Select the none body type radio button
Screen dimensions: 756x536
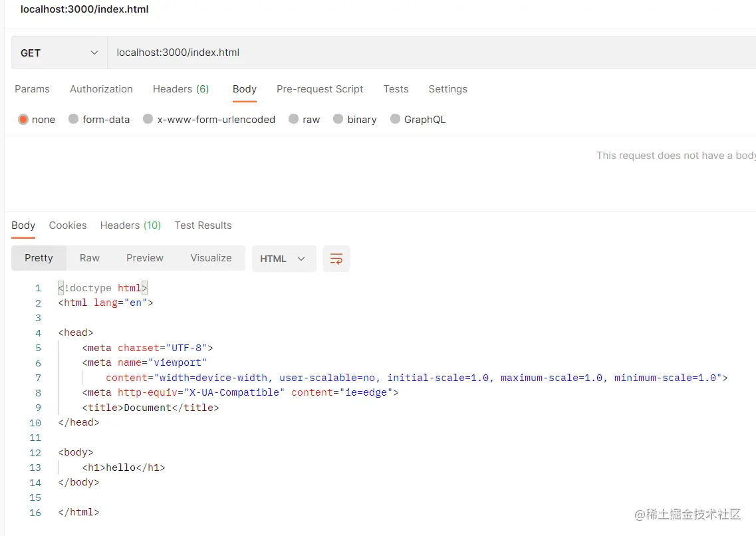click(23, 120)
